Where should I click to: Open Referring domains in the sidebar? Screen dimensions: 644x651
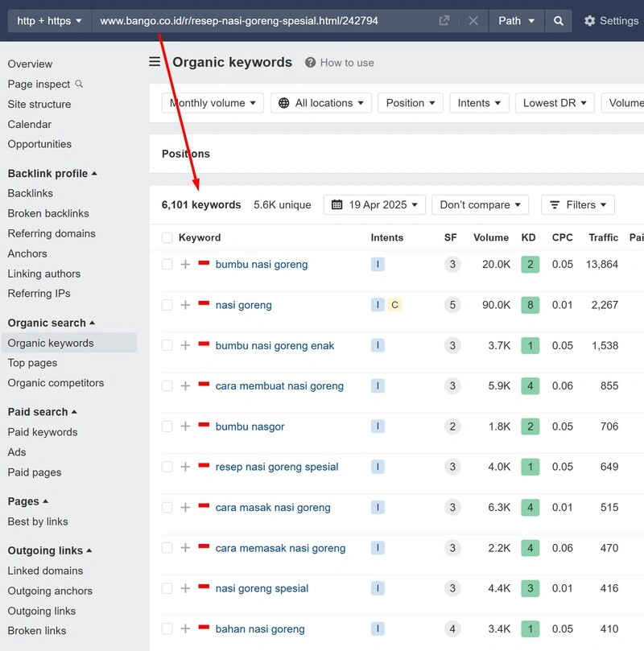tap(52, 233)
